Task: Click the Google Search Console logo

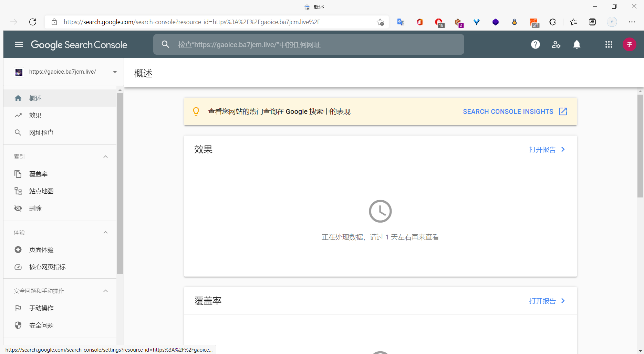Action: click(x=79, y=45)
